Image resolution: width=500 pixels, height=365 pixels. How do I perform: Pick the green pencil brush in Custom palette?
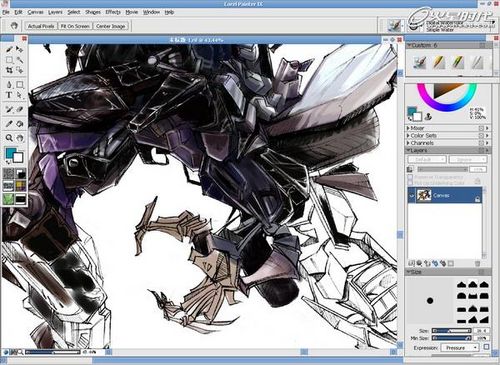click(458, 62)
